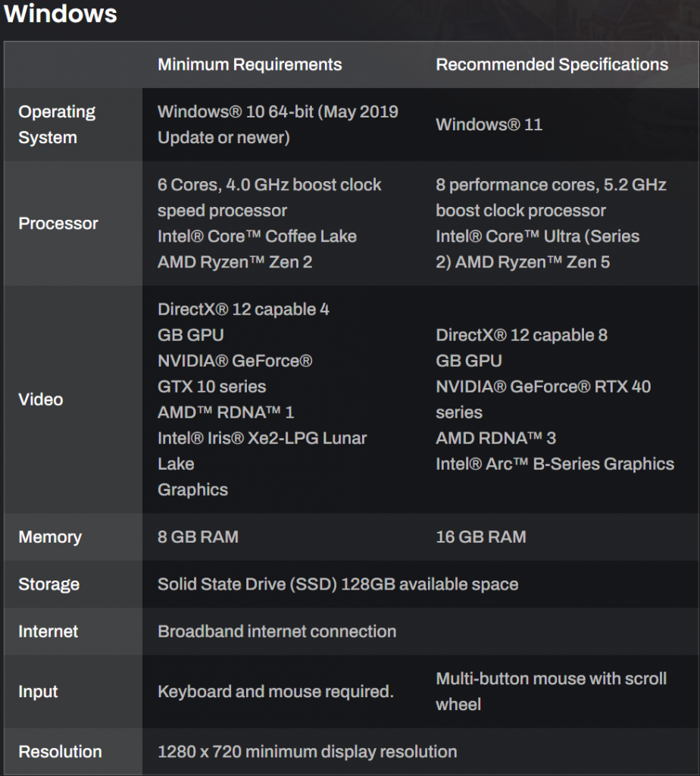
Task: Click the 8 performance cores processor text
Action: (x=551, y=185)
